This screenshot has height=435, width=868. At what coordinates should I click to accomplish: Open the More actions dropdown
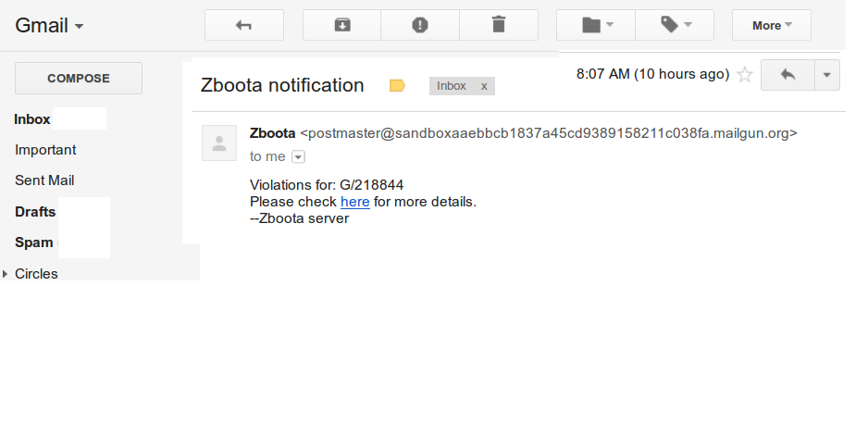pos(772,25)
